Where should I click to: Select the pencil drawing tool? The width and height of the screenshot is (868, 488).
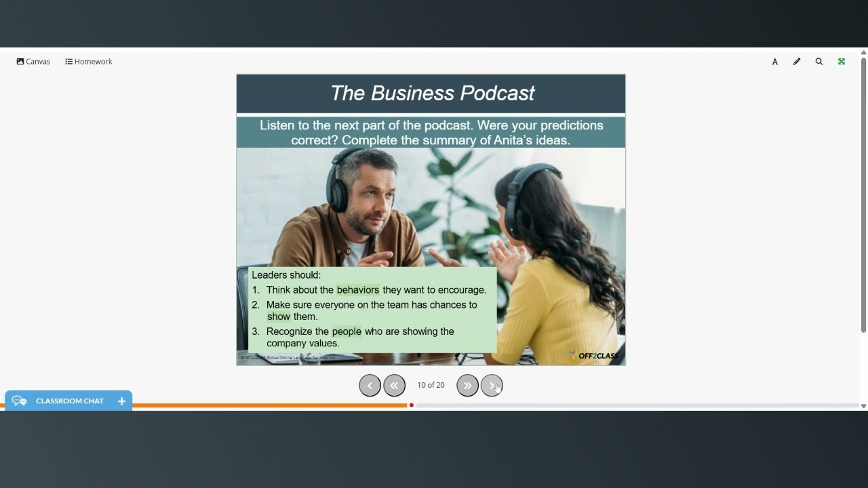pyautogui.click(x=797, y=62)
